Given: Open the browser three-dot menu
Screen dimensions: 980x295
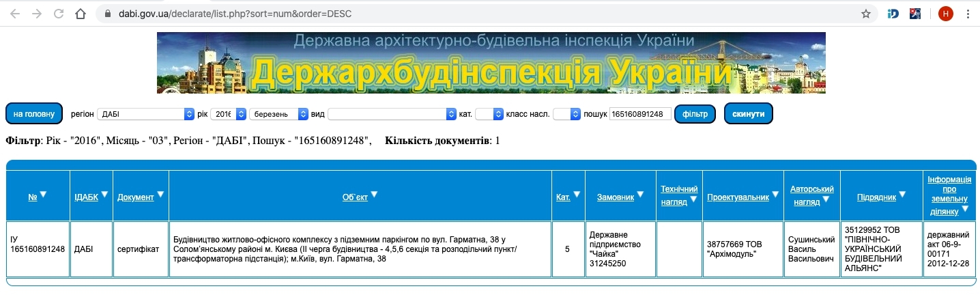Looking at the screenshot, I should [x=968, y=14].
